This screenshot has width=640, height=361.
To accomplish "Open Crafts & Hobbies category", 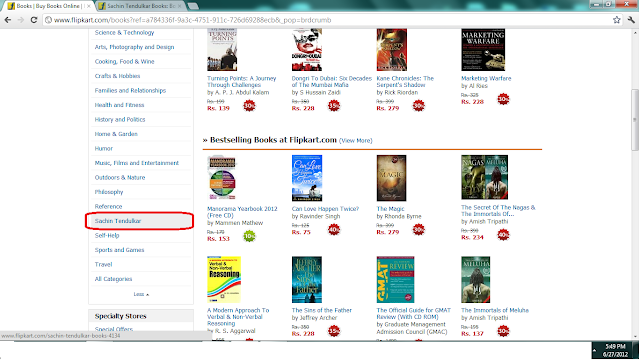I will [x=118, y=76].
